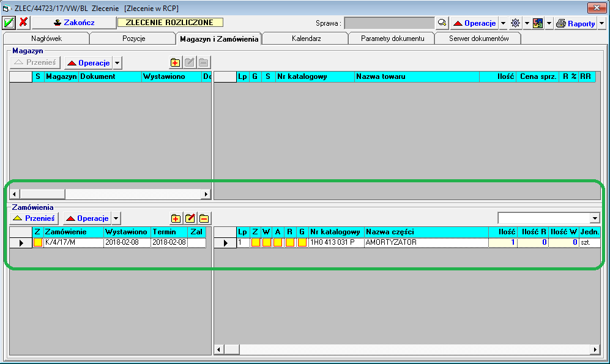Toggle W status box for AMORTYZATOR row
610x364 pixels.
[267, 243]
